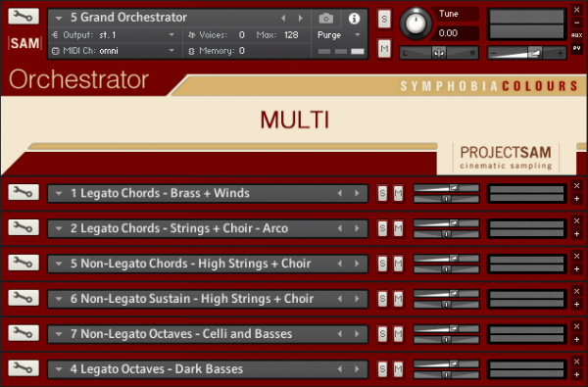Next preset arrow on Non-Legato Chords row
588x387 pixels.
[357, 264]
